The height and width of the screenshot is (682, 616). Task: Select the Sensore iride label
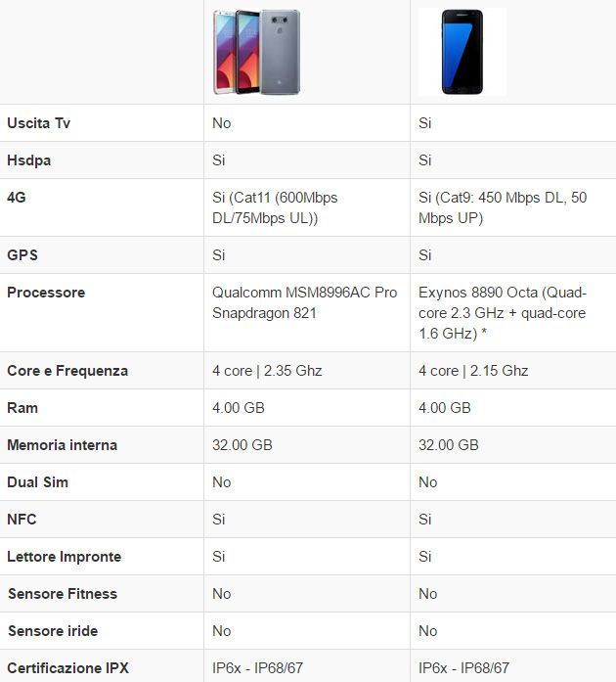(x=52, y=631)
